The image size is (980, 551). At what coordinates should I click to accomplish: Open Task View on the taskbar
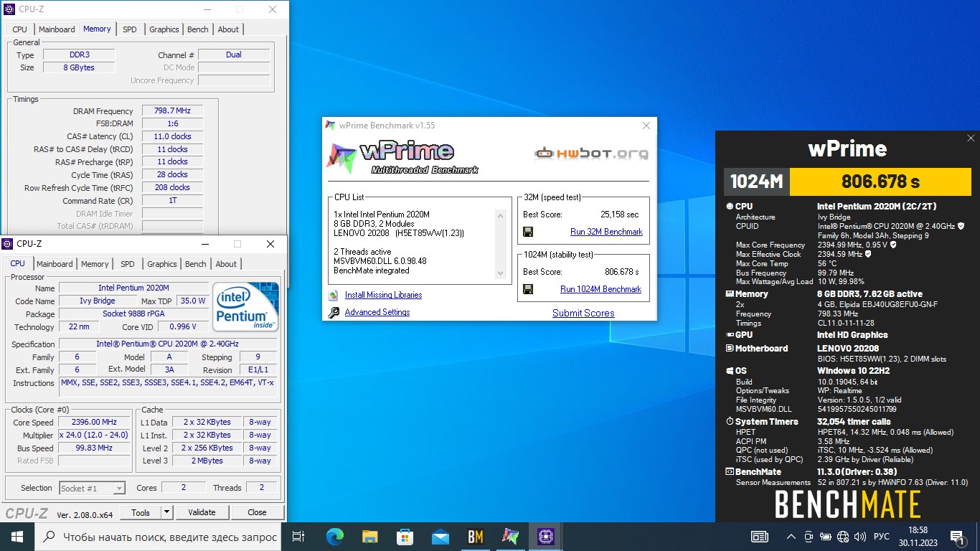coord(298,536)
